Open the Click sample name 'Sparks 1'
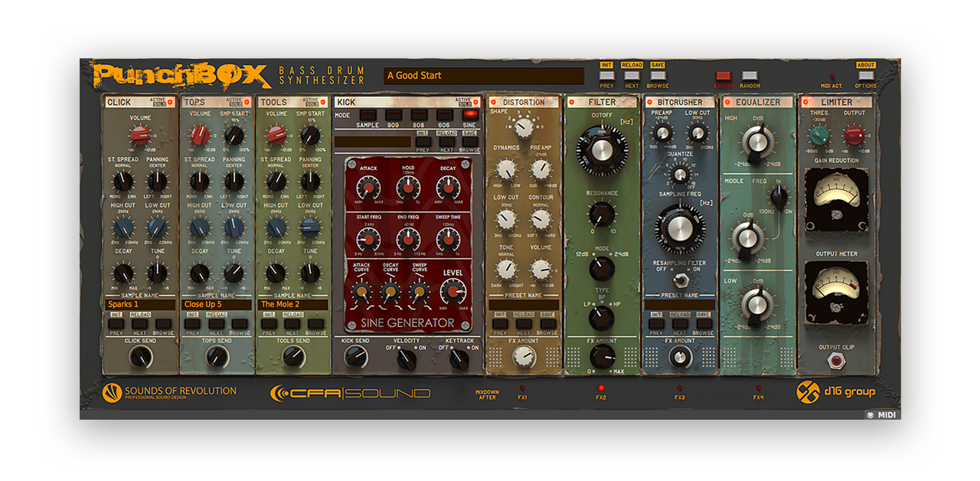 pos(141,304)
